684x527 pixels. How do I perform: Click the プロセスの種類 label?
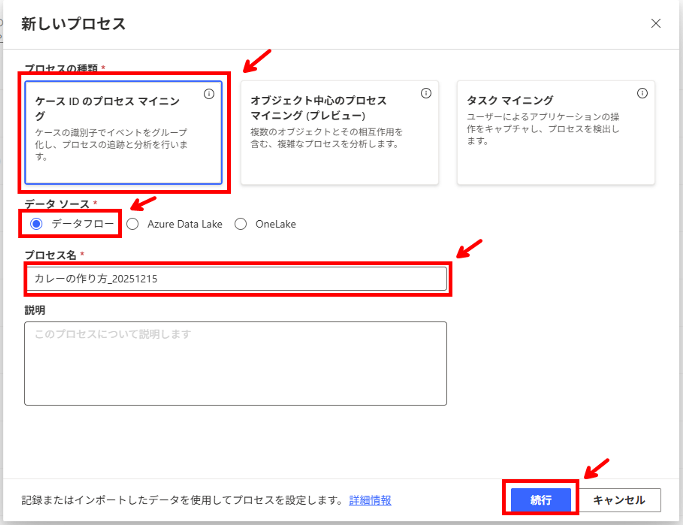pos(61,68)
